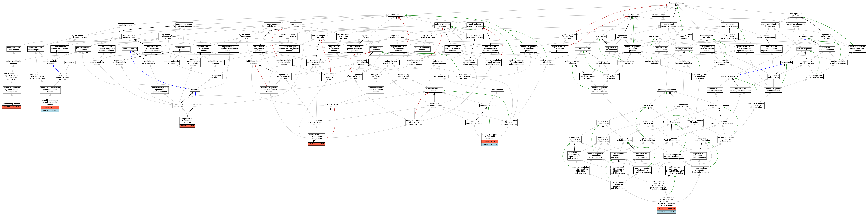Click the 'translation' node

coord(195,90)
